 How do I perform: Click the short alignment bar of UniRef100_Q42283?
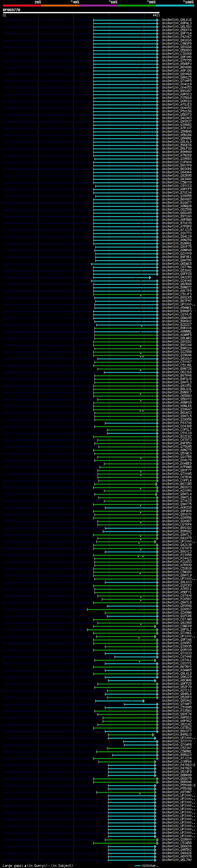coord(122,277)
